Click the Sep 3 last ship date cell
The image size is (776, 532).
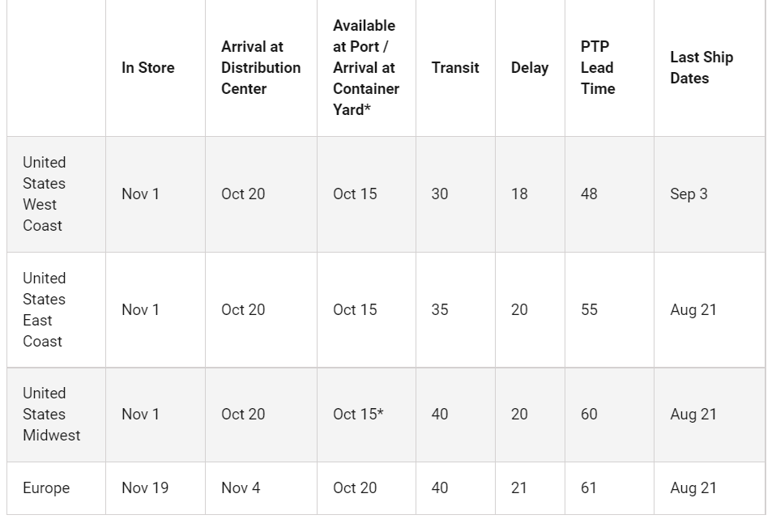[689, 194]
